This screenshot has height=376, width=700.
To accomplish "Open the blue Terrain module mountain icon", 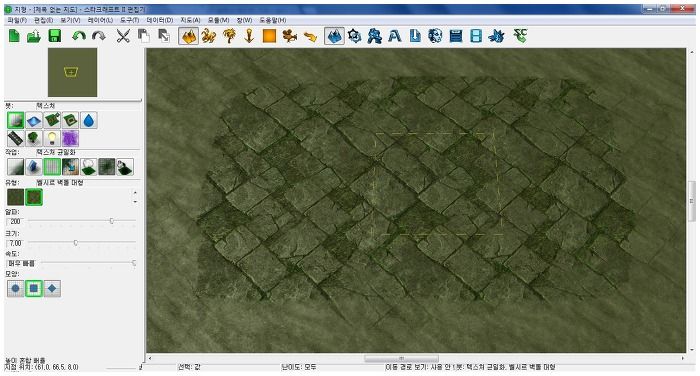I will click(x=334, y=36).
